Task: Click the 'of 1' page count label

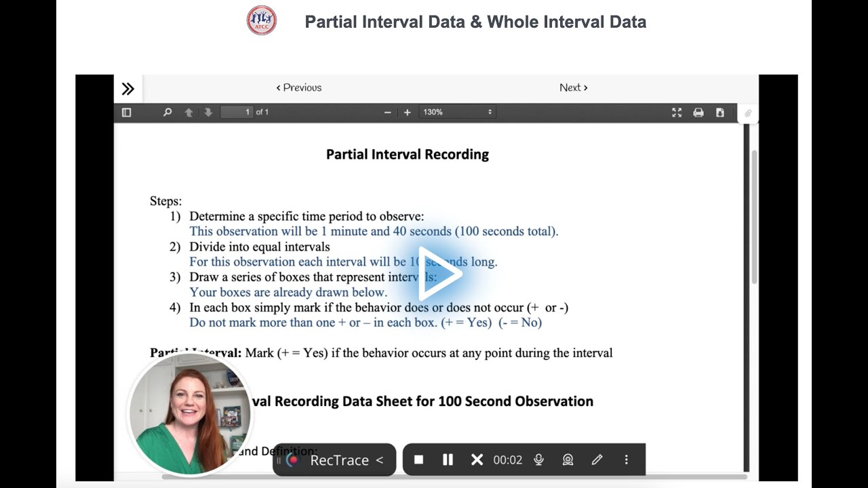Action: pos(262,112)
